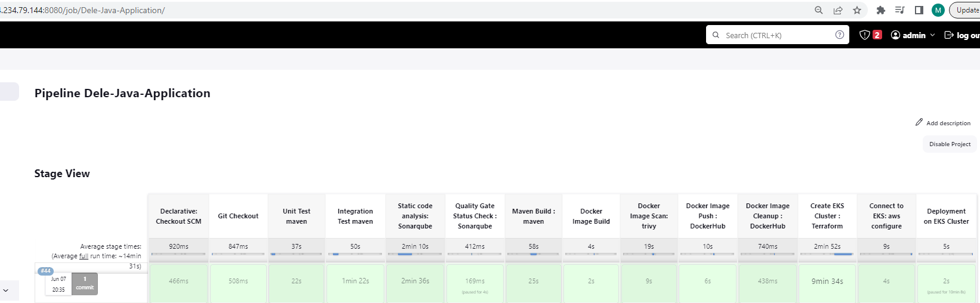Click the 1 commit box

click(85, 283)
